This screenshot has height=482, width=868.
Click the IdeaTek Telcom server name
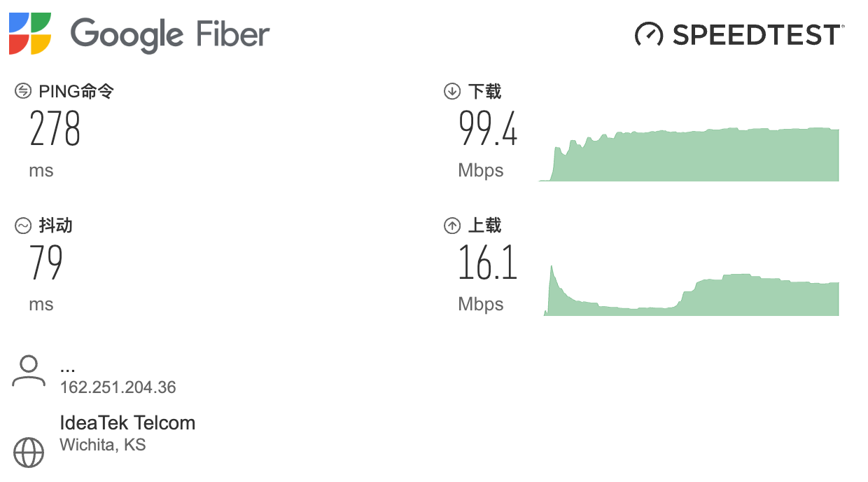click(127, 423)
